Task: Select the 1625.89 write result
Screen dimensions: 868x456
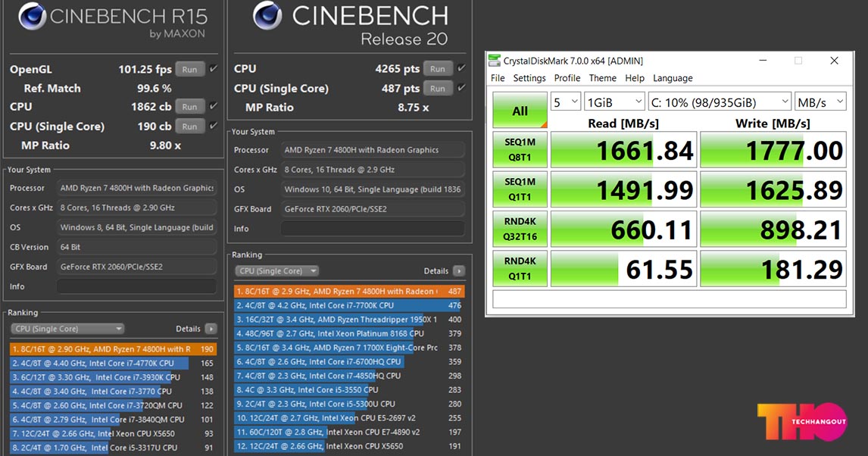Action: (773, 189)
